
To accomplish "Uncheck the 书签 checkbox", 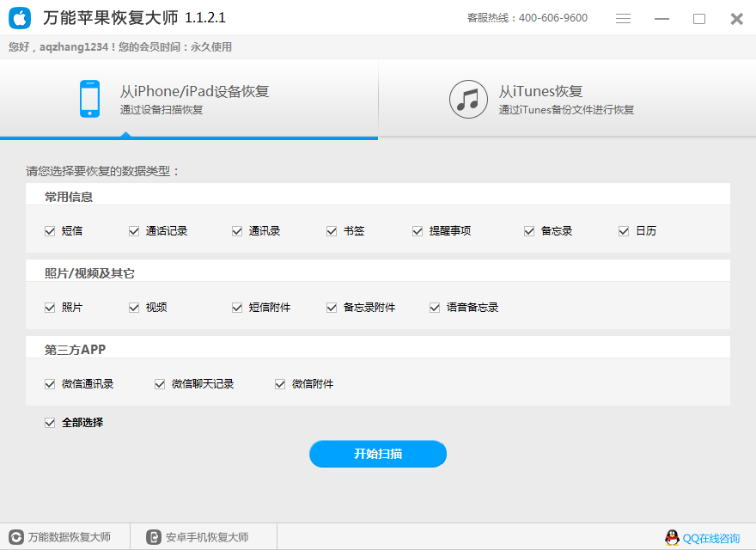I will 331,230.
